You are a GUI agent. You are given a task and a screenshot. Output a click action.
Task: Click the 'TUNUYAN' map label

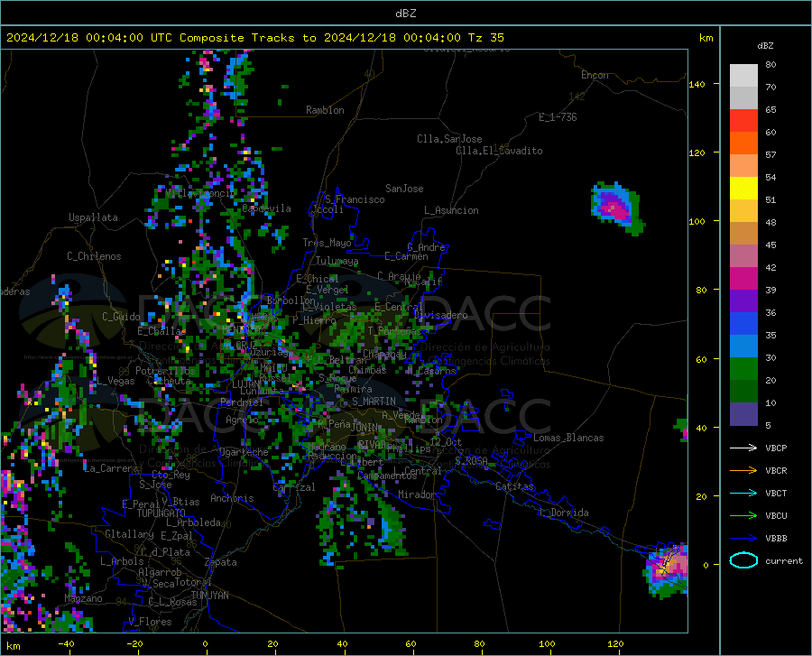(x=209, y=595)
